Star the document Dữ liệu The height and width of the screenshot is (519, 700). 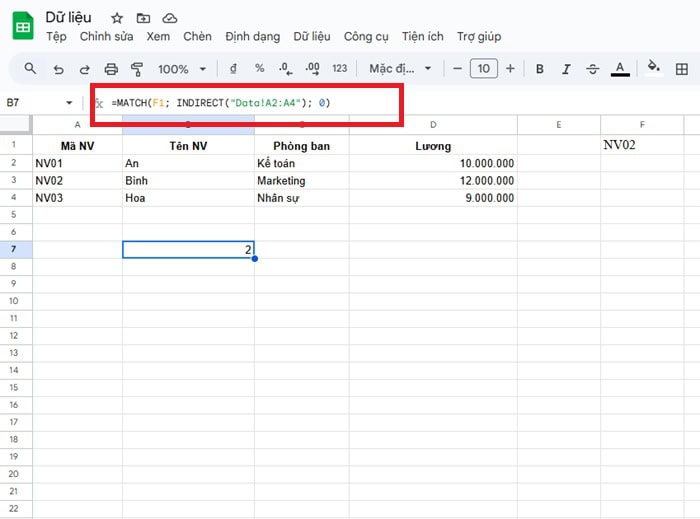(117, 18)
